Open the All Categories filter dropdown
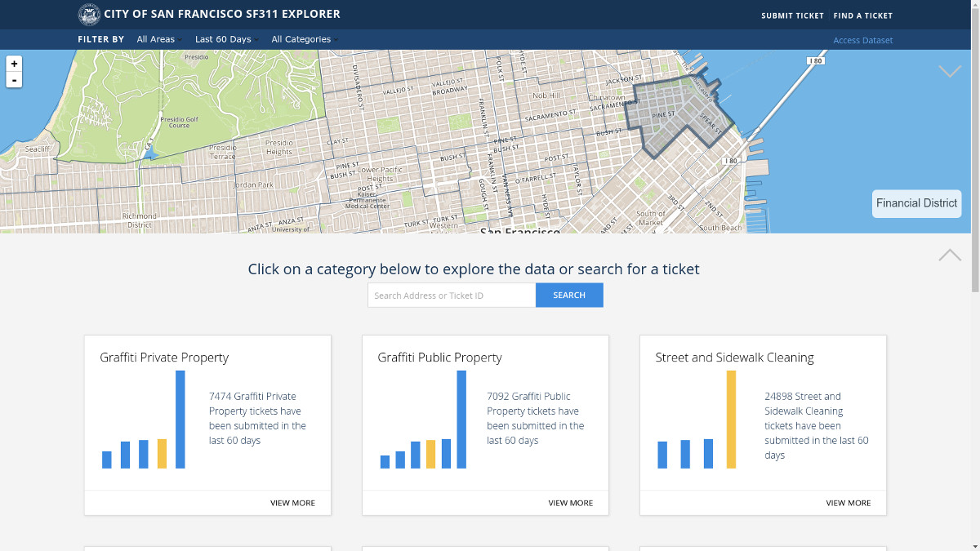This screenshot has width=980, height=551. pos(304,39)
